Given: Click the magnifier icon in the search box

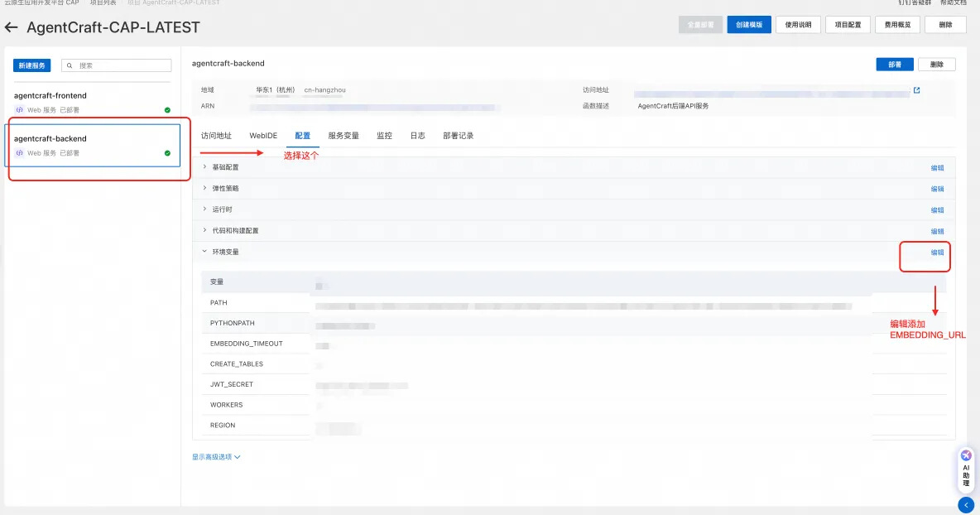Looking at the screenshot, I should click(x=70, y=65).
